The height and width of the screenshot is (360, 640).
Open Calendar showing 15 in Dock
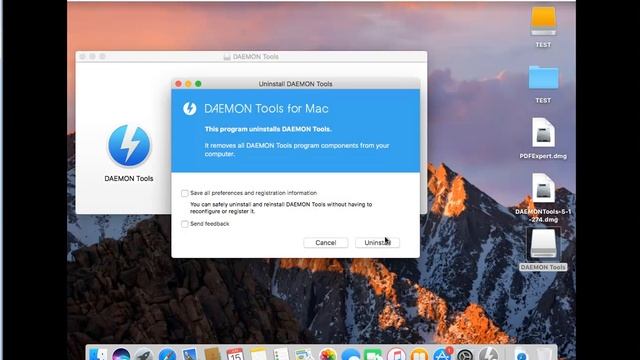pyautogui.click(x=235, y=354)
